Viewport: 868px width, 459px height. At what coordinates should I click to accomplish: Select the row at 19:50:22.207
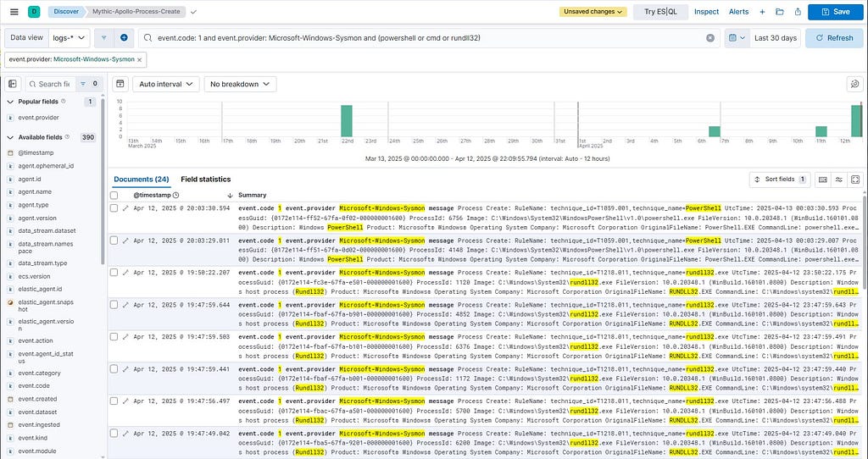pos(114,273)
